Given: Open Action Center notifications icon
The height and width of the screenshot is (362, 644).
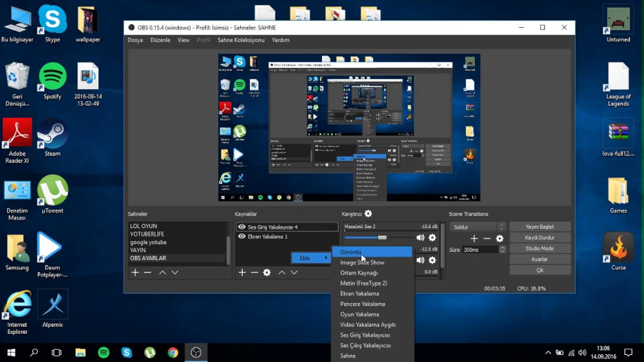Looking at the screenshot, I should (628, 352).
